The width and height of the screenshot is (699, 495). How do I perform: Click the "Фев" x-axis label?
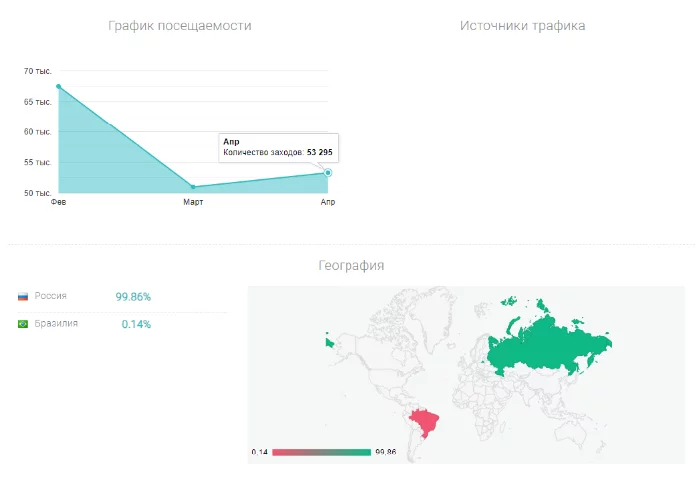(x=58, y=202)
